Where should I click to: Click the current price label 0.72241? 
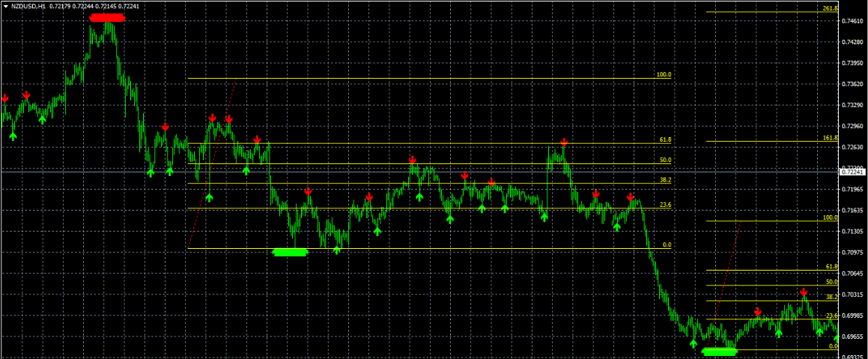853,172
